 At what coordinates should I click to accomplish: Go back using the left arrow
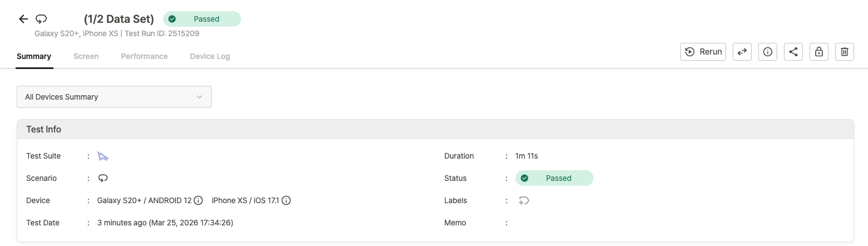(x=23, y=19)
